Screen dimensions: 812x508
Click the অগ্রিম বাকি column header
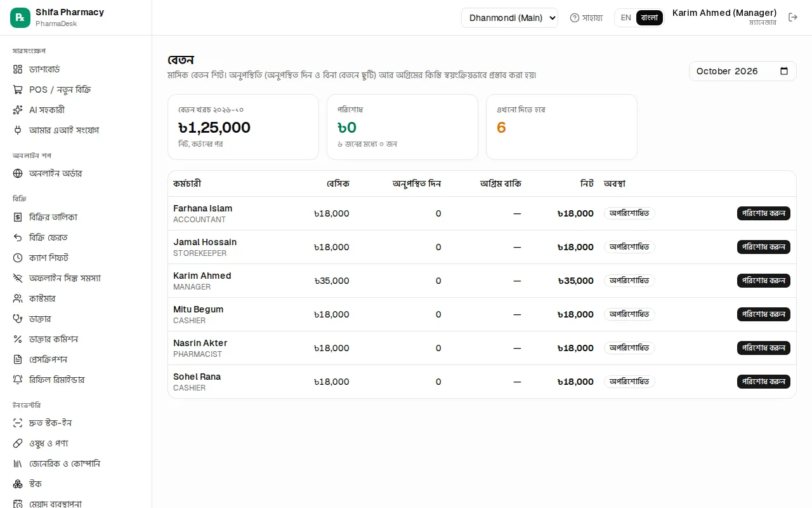click(501, 184)
